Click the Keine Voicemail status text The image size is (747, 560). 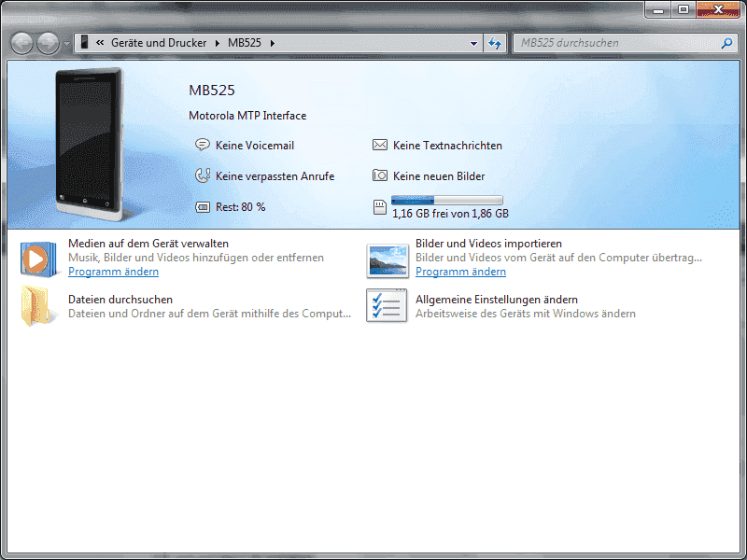[255, 146]
